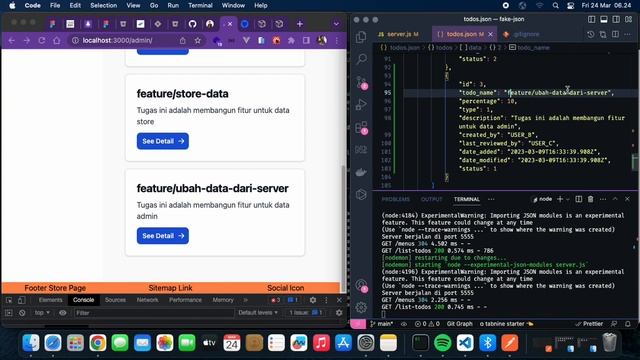Switch to the GitHub browser tab

[x=192, y=24]
